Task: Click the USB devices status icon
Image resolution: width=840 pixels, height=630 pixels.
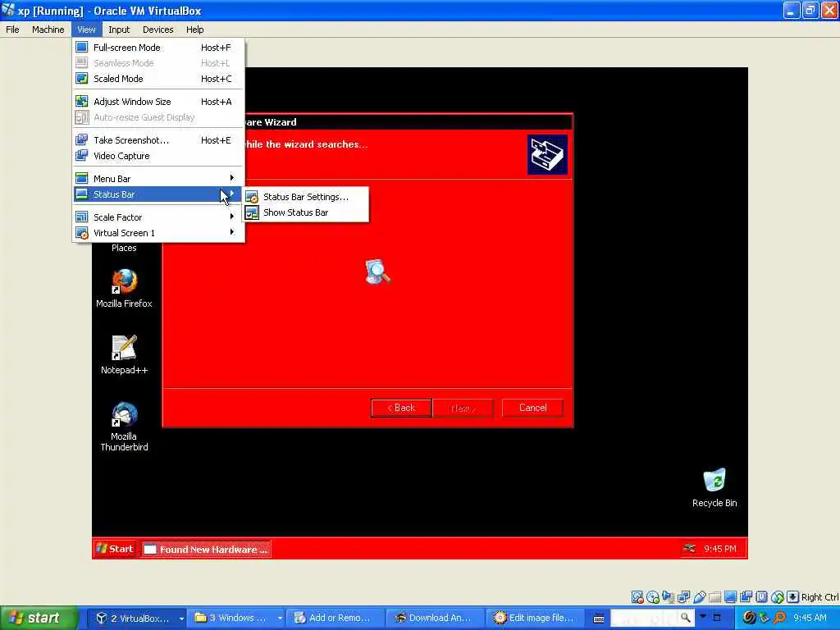Action: click(699, 597)
